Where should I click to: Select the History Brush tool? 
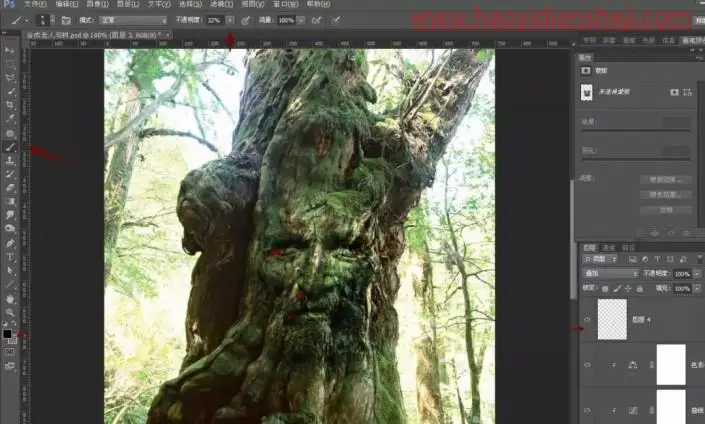click(x=9, y=174)
